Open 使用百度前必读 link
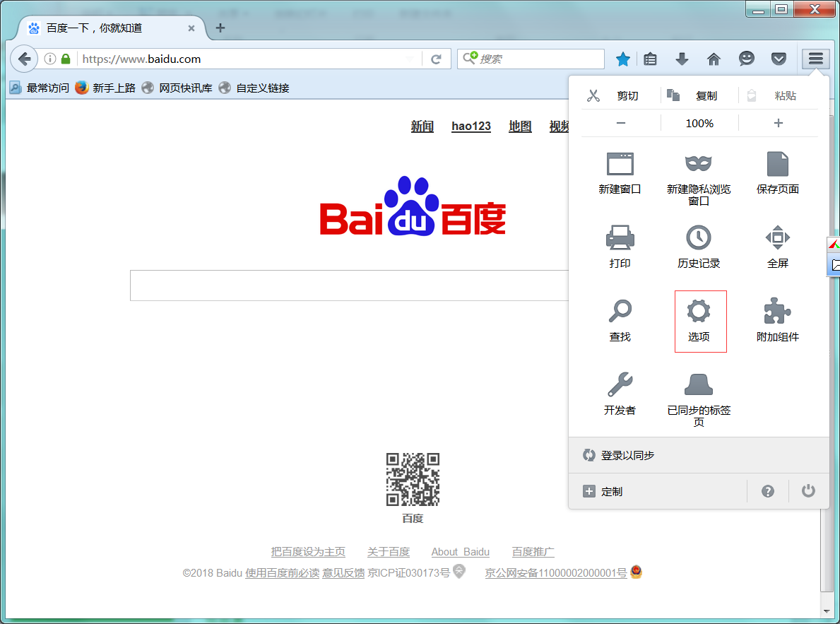This screenshot has width=840, height=624. (x=283, y=573)
